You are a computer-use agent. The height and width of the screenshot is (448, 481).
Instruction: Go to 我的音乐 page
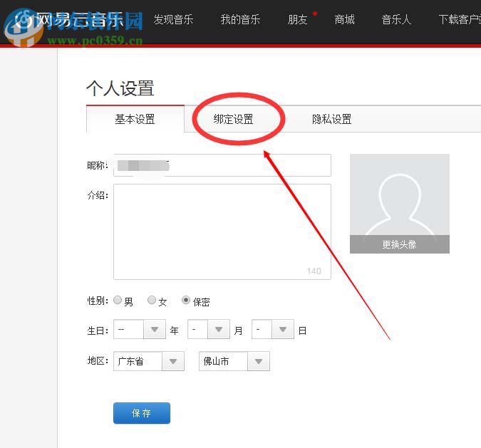coord(240,20)
